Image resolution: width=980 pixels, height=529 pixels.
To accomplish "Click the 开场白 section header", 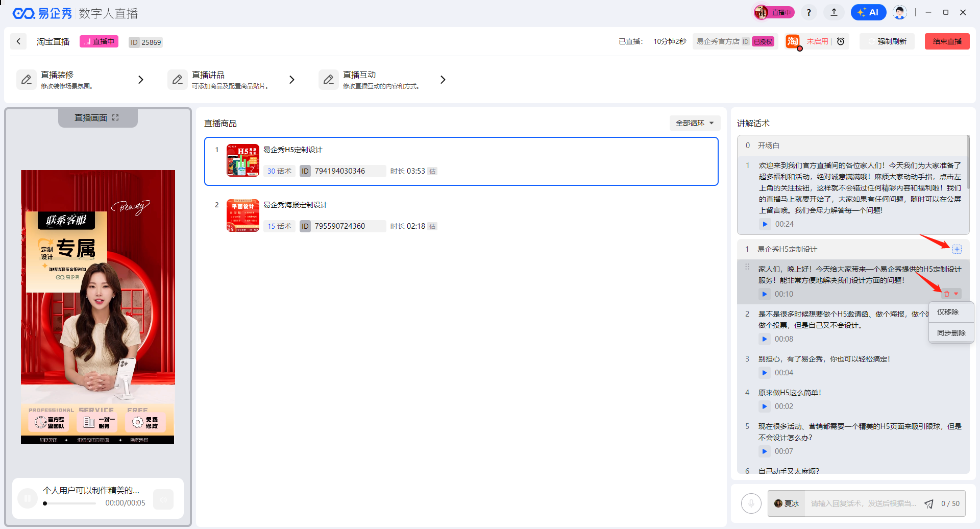I will tap(852, 146).
